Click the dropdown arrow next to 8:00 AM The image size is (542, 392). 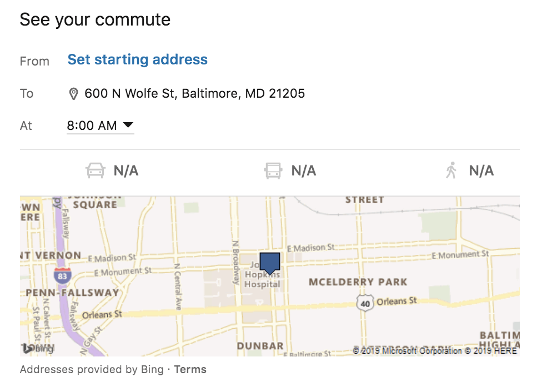pos(128,125)
